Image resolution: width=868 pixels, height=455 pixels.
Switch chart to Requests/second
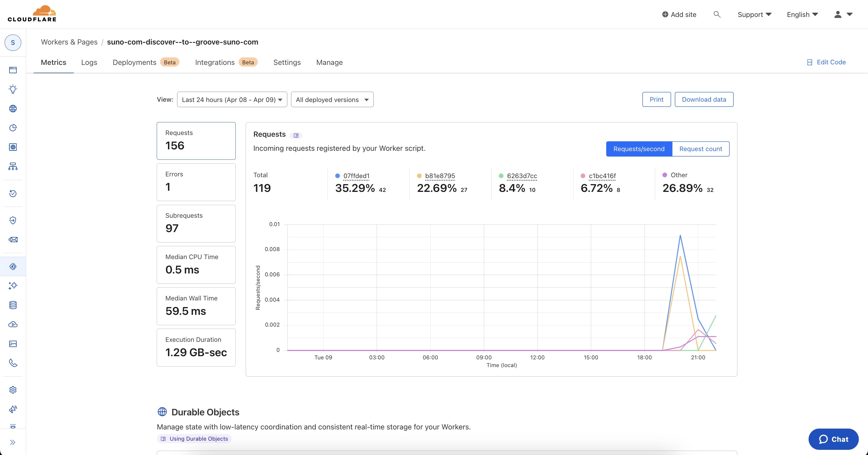point(639,149)
